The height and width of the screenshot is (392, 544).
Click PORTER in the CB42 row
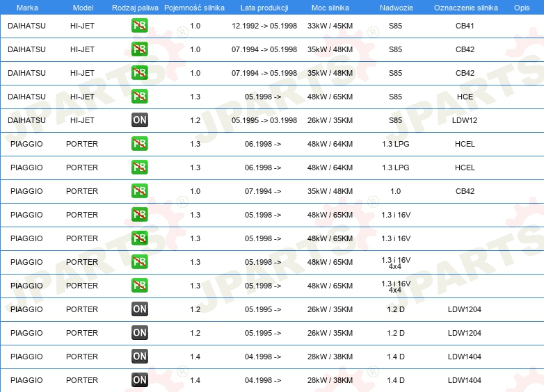click(82, 191)
